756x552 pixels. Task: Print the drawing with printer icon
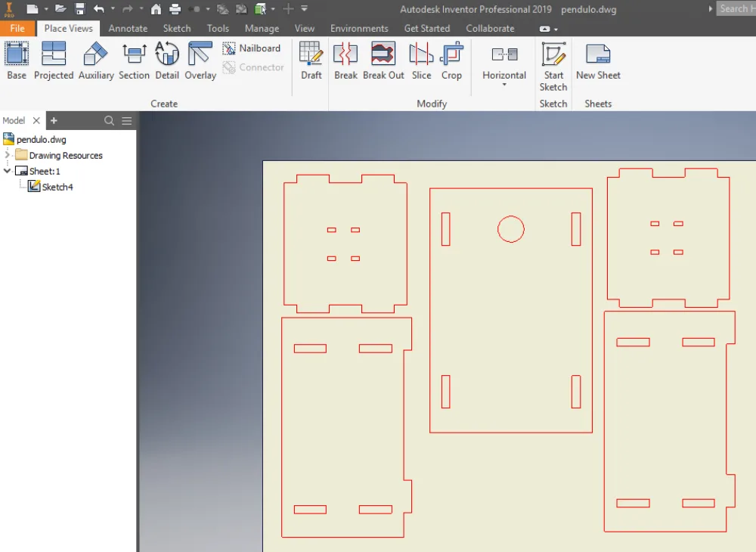click(x=175, y=8)
